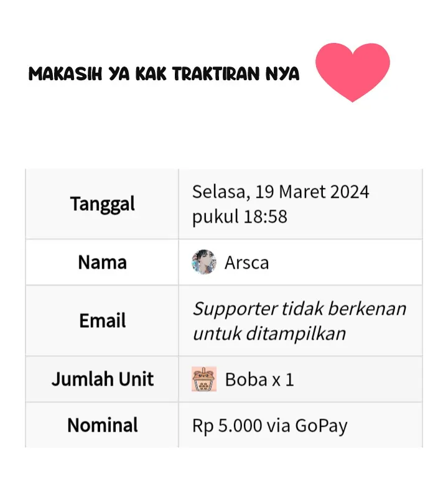Click the 'Makasih ya kak traktiran nya' heading
Image resolution: width=448 pixels, height=497 pixels.
pyautogui.click(x=164, y=73)
